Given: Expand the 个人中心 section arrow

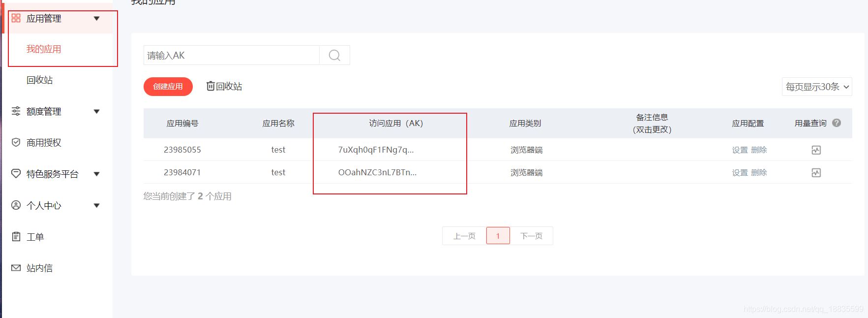Looking at the screenshot, I should (x=96, y=205).
